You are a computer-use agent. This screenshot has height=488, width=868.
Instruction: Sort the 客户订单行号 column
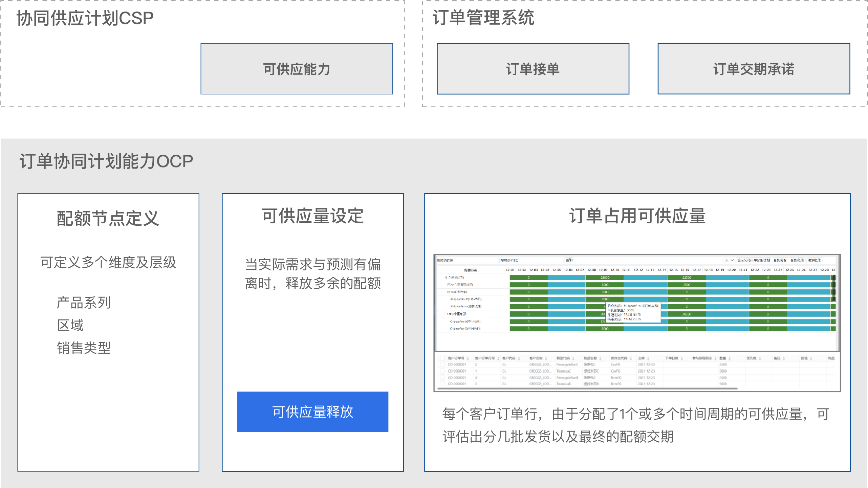coord(498,359)
